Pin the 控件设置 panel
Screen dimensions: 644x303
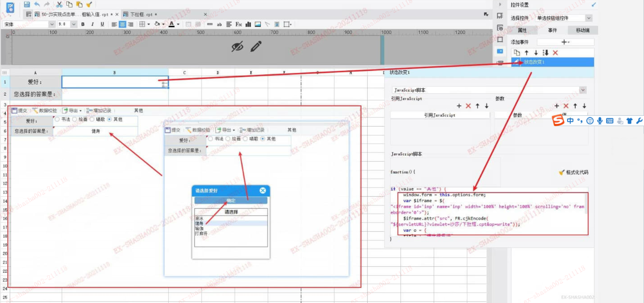pos(594,5)
